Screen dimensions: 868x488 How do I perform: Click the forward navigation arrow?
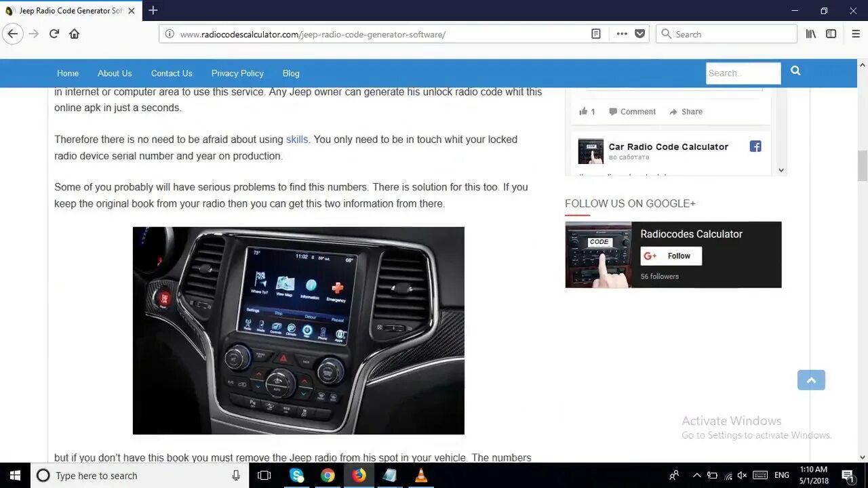pos(34,34)
